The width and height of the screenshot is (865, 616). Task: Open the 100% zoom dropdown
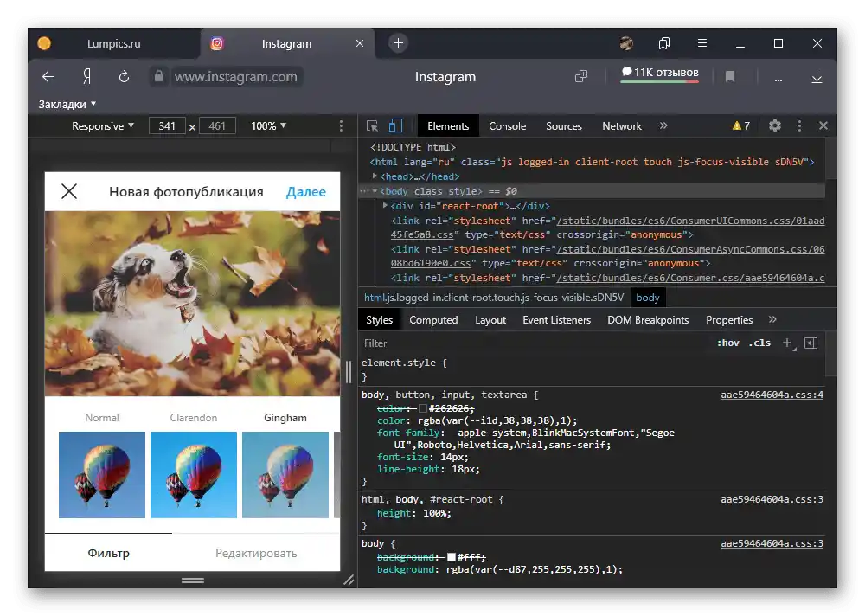(269, 126)
